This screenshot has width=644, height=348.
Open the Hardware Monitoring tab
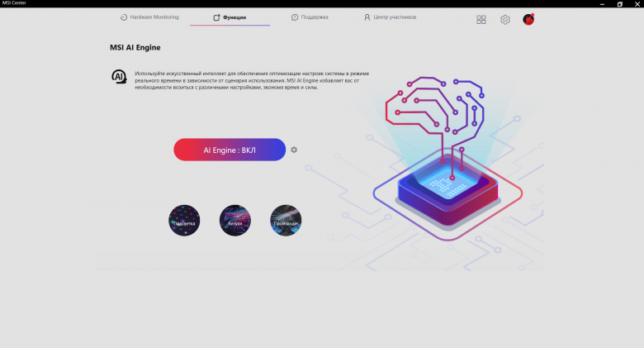pyautogui.click(x=149, y=17)
